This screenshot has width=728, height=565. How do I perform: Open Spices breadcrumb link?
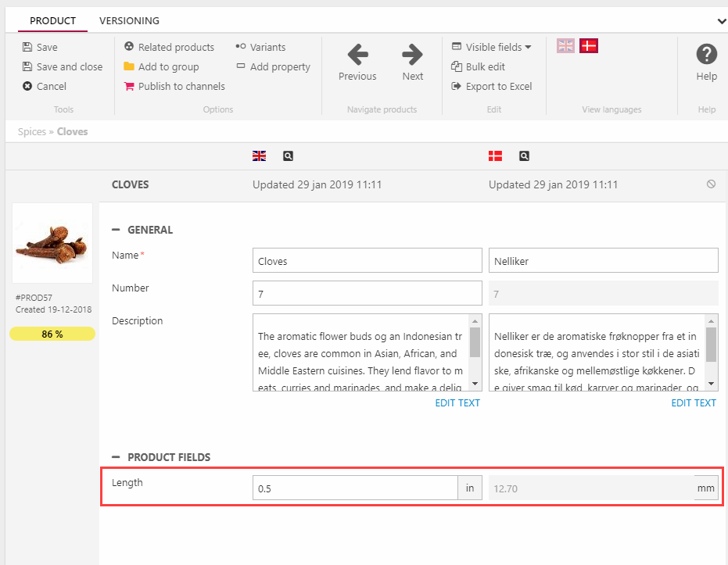[31, 131]
